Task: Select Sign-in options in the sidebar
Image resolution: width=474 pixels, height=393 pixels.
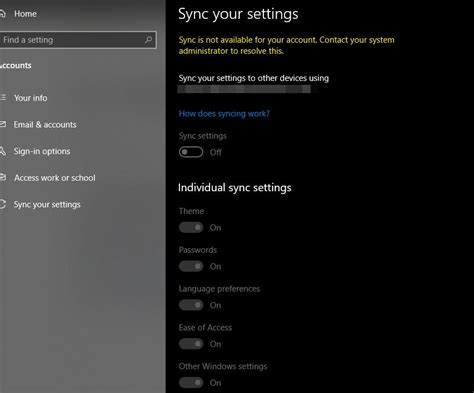Action: pos(42,151)
